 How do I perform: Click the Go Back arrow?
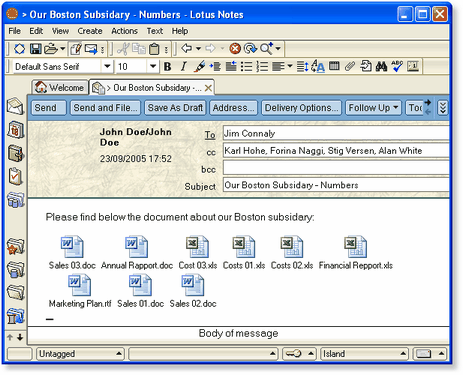(187, 49)
